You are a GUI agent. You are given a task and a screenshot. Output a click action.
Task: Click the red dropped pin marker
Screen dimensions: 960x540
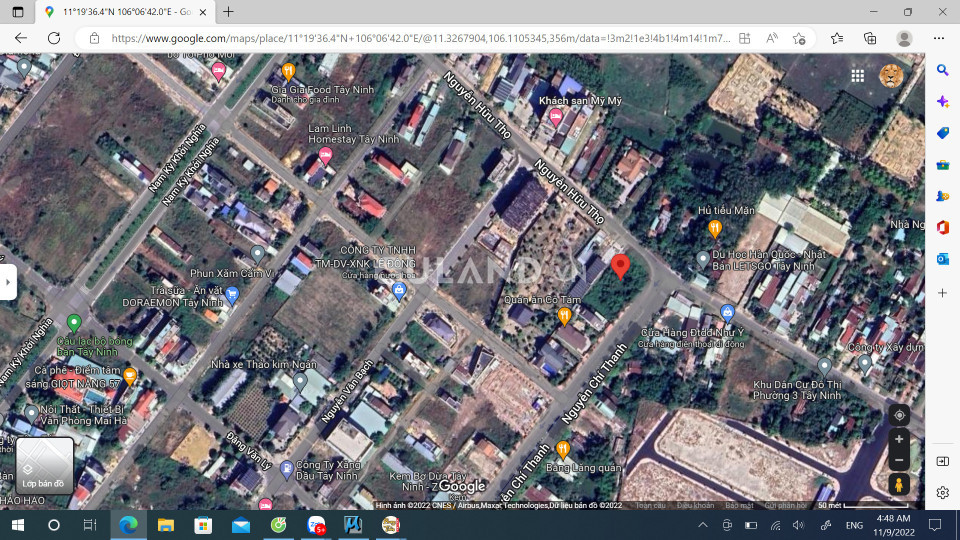point(620,267)
